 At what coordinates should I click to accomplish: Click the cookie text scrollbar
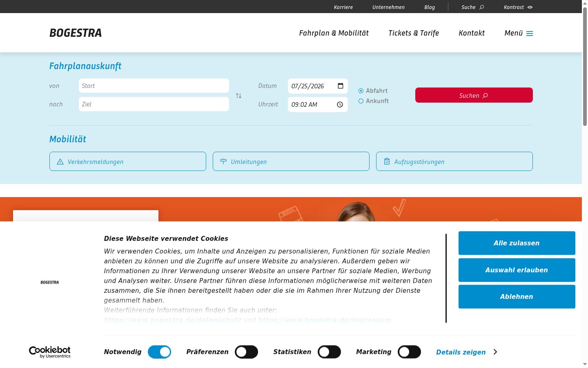tap(446, 278)
